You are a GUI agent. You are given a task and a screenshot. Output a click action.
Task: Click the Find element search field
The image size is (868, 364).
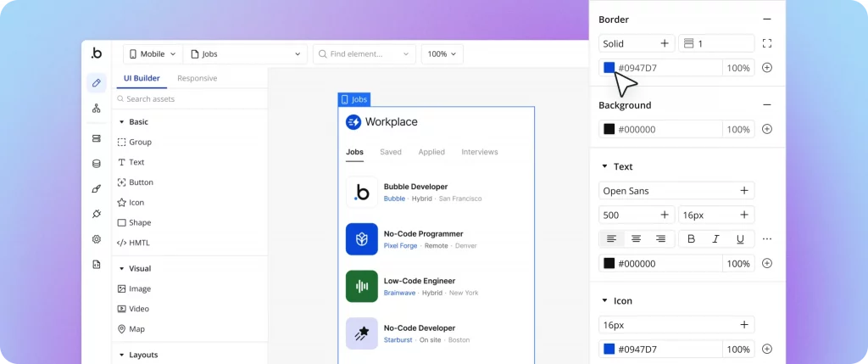[x=364, y=53]
